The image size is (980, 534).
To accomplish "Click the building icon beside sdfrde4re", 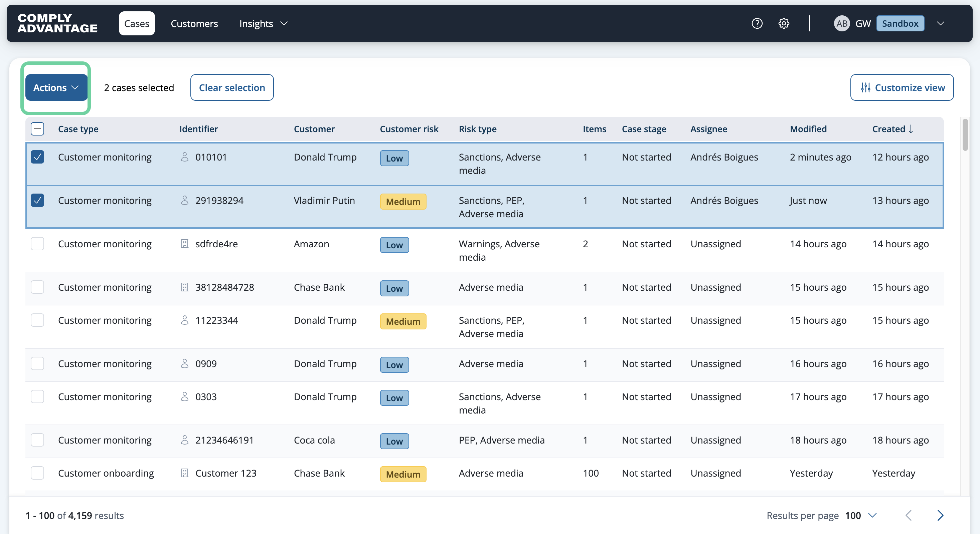I will [x=184, y=244].
